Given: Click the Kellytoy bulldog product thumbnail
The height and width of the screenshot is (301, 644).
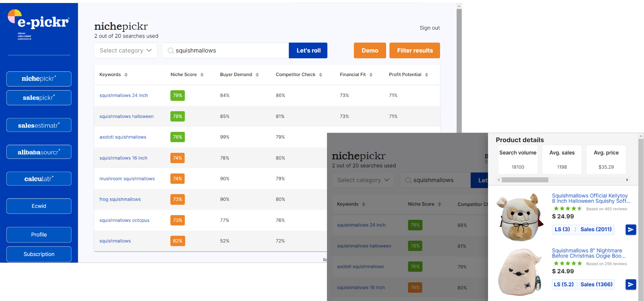Looking at the screenshot, I should coord(520,217).
